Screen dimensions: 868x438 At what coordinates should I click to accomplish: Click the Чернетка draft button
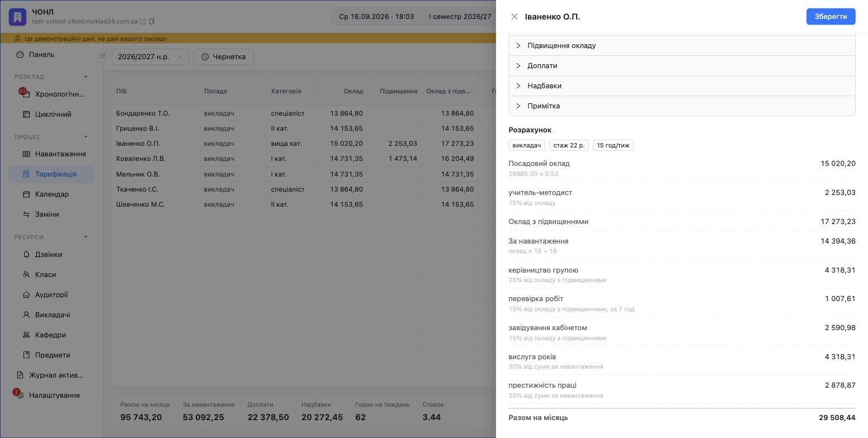(224, 56)
